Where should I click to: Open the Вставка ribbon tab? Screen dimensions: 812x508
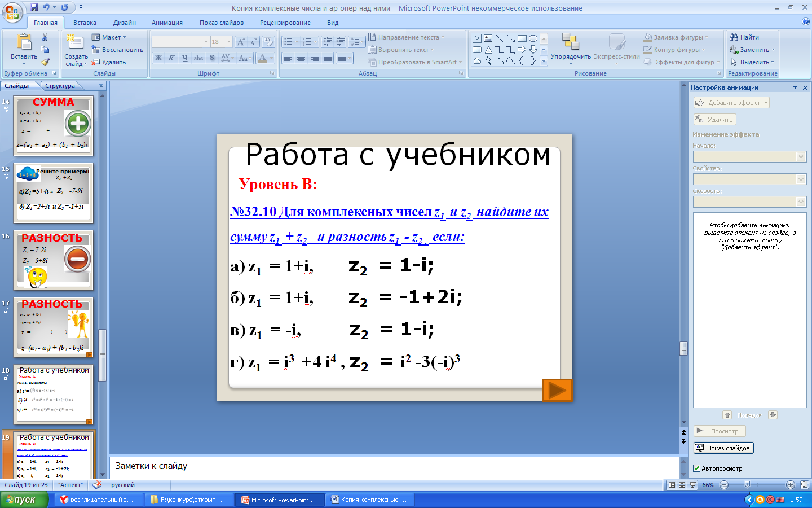coord(85,23)
